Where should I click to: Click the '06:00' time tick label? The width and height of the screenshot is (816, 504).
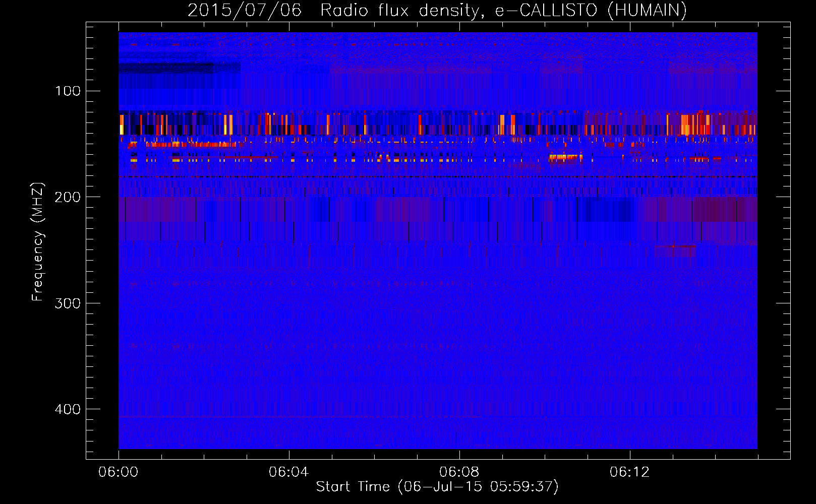point(119,472)
